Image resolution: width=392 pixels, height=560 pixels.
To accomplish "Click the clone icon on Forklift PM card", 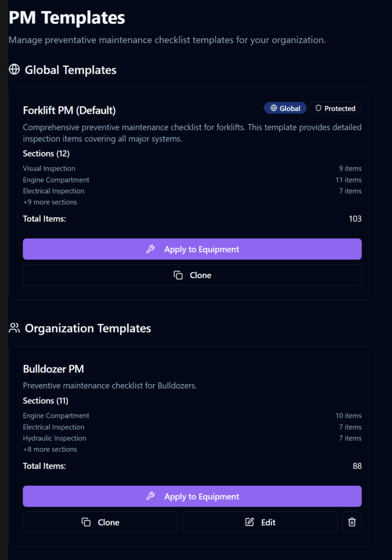I will (x=178, y=275).
